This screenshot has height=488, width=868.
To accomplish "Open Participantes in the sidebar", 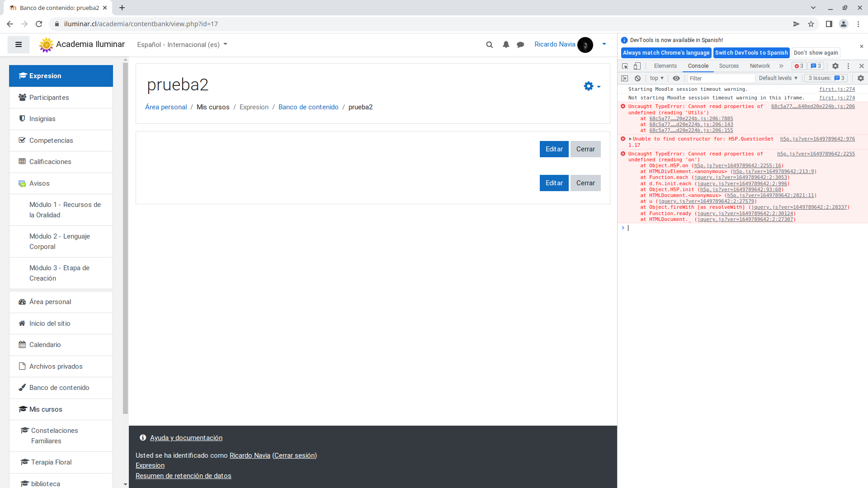I will 61,98.
